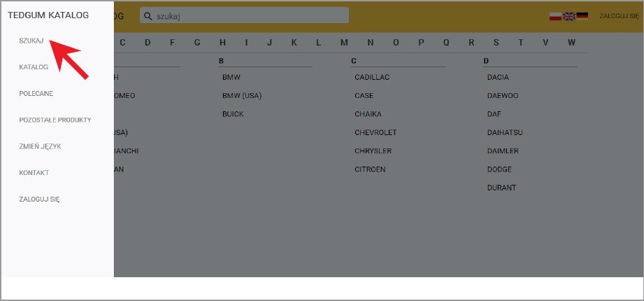The image size is (644, 301).
Task: Jump to letter P in alphabet bar
Action: pos(421,43)
